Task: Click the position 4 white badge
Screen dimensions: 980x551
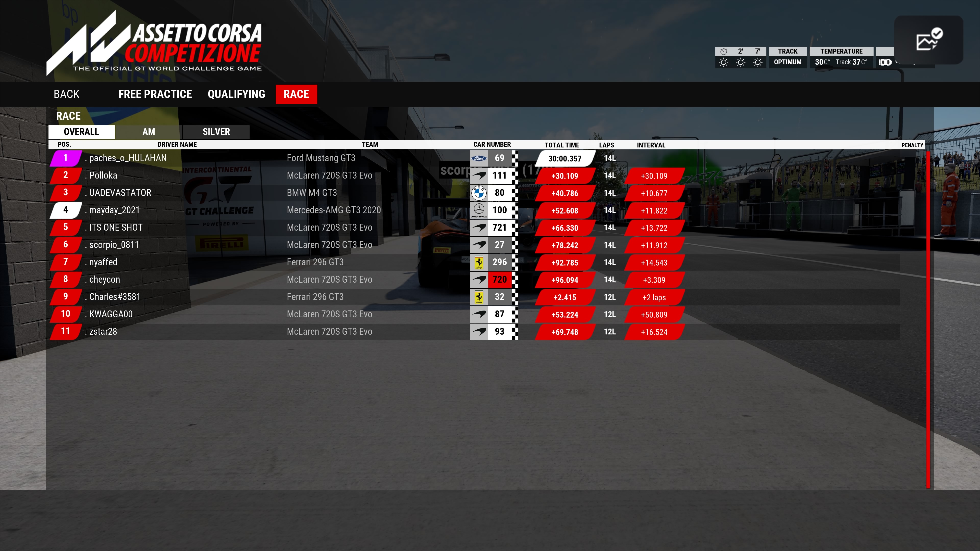Action: point(66,210)
